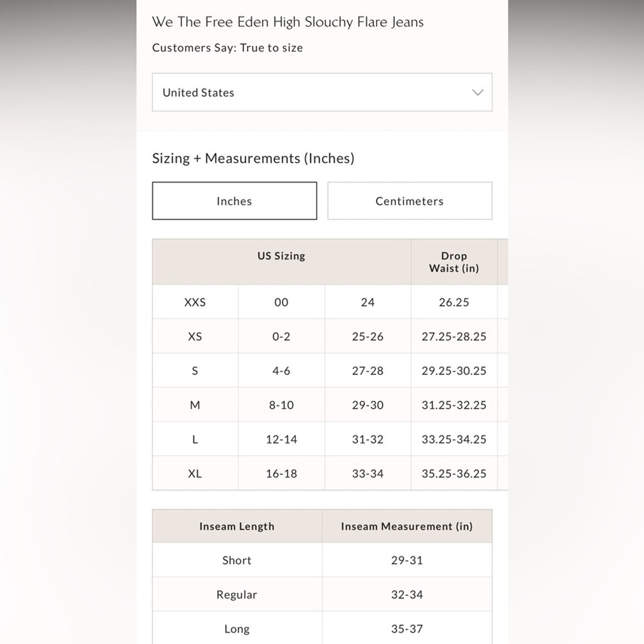Open the United States country dropdown
The width and height of the screenshot is (644, 644).
coord(322,92)
